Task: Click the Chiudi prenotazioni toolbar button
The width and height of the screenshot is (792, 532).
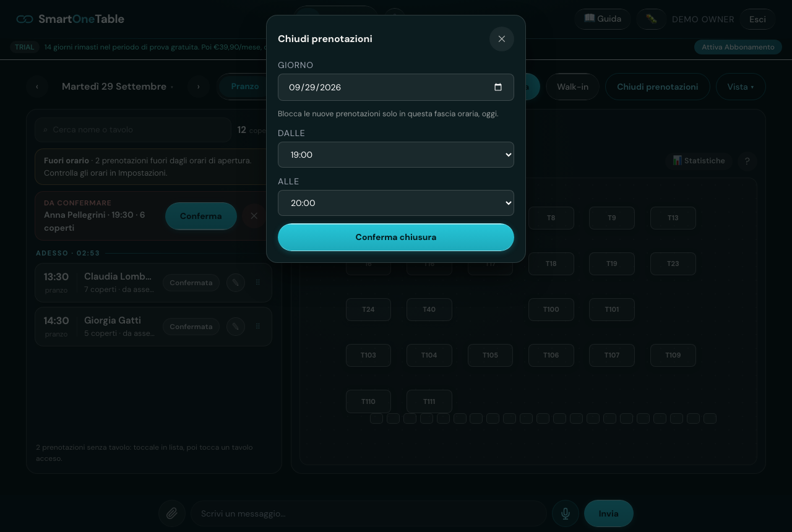Action: (x=658, y=87)
